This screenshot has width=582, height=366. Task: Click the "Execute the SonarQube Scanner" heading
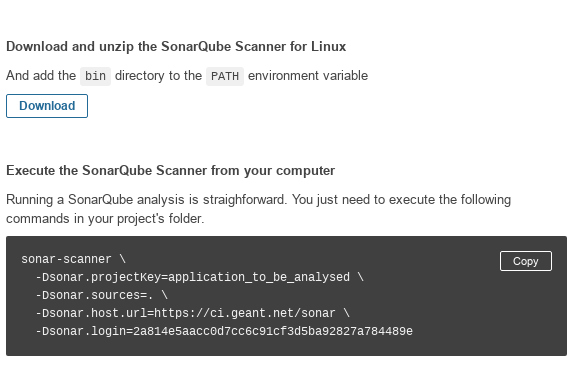click(x=170, y=171)
